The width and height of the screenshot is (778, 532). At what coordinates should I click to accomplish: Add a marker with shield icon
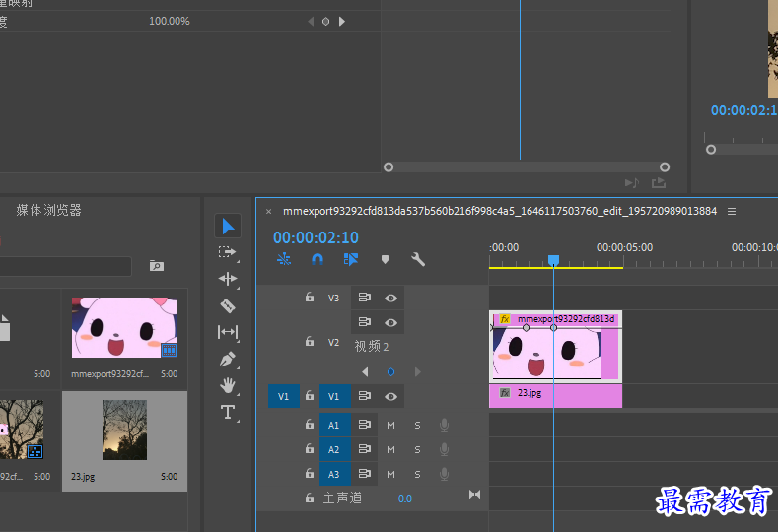385,259
